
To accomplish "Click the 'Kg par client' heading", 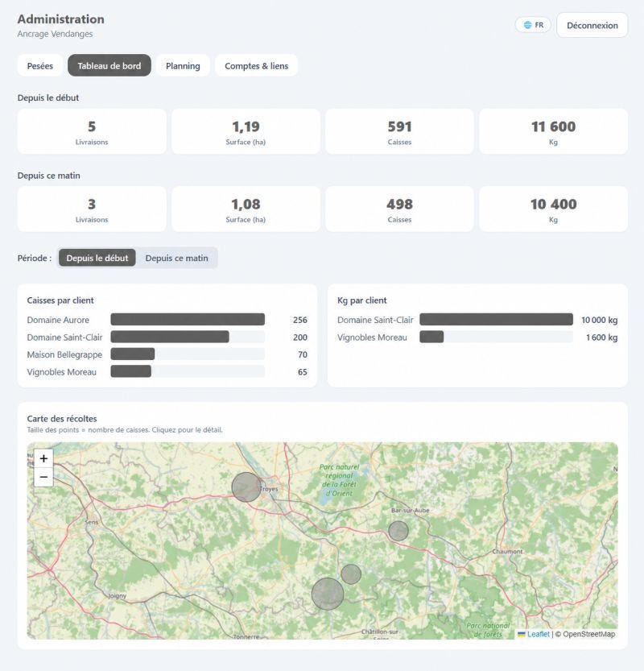I will click(x=361, y=300).
